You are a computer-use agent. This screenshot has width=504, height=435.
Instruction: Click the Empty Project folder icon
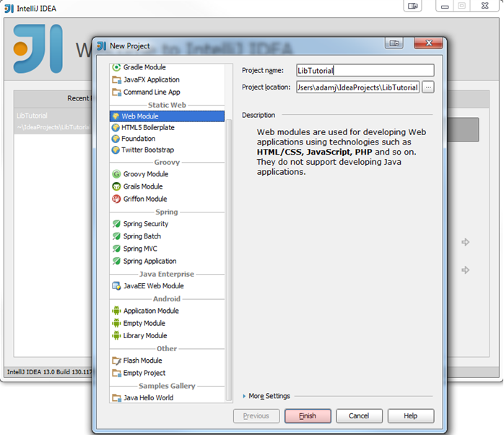tap(116, 373)
